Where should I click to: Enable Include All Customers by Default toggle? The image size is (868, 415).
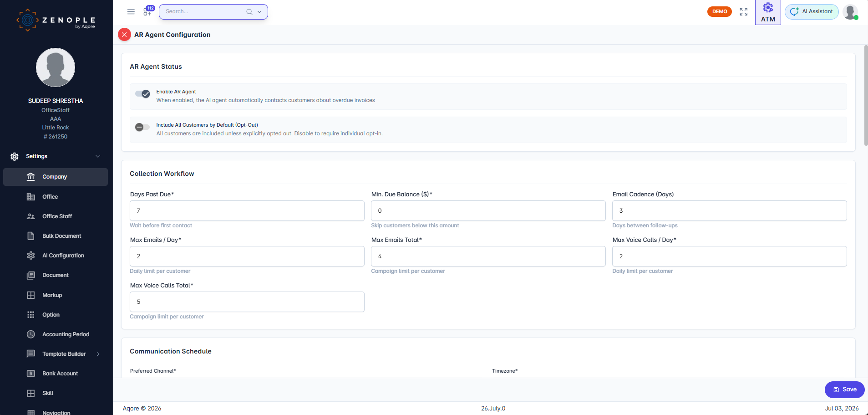[142, 127]
